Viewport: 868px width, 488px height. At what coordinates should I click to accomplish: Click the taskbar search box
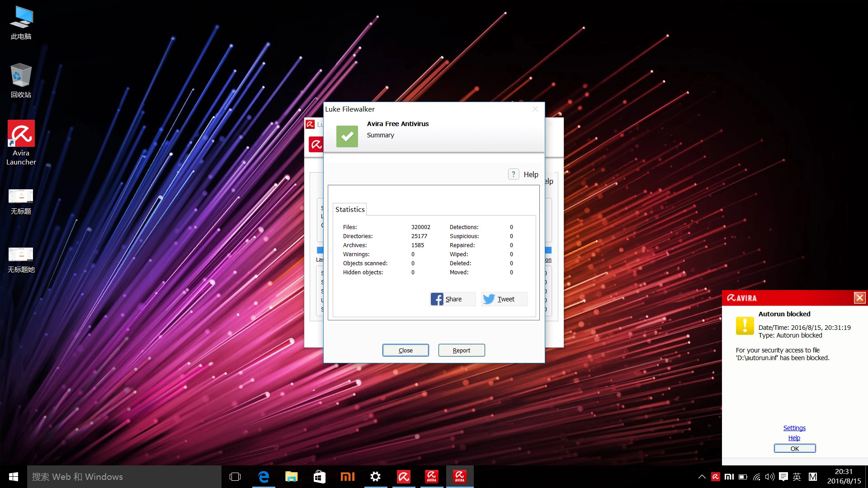coord(124,477)
